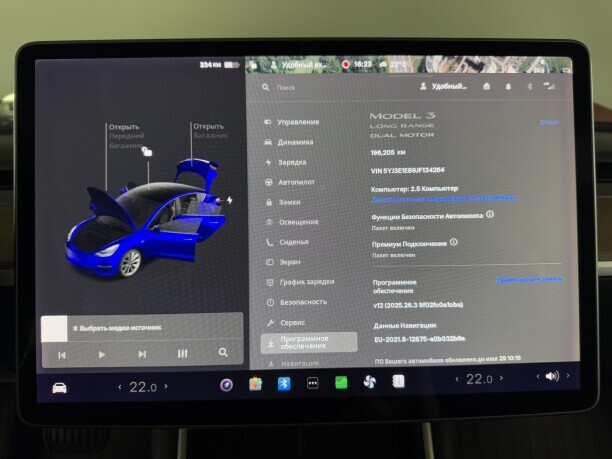
Task: Tap the frunk lock icon above car
Action: (x=147, y=151)
